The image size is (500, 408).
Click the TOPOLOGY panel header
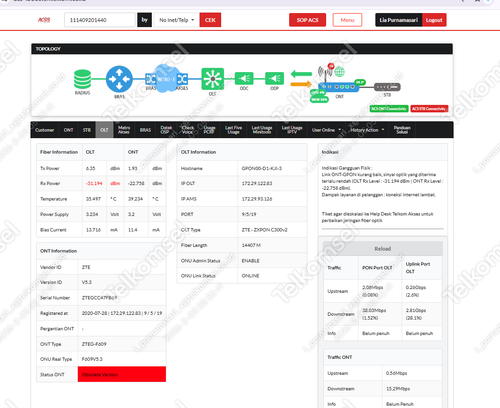[x=242, y=49]
